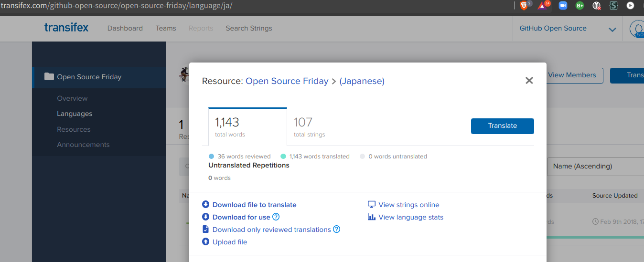This screenshot has width=644, height=262.
Task: Go to Search Strings
Action: pyautogui.click(x=249, y=28)
